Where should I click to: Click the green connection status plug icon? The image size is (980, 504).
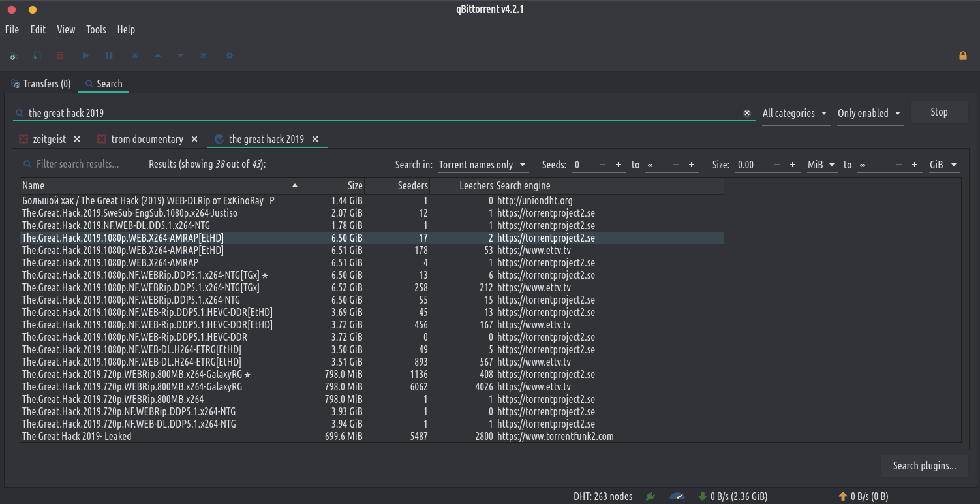[x=650, y=497]
